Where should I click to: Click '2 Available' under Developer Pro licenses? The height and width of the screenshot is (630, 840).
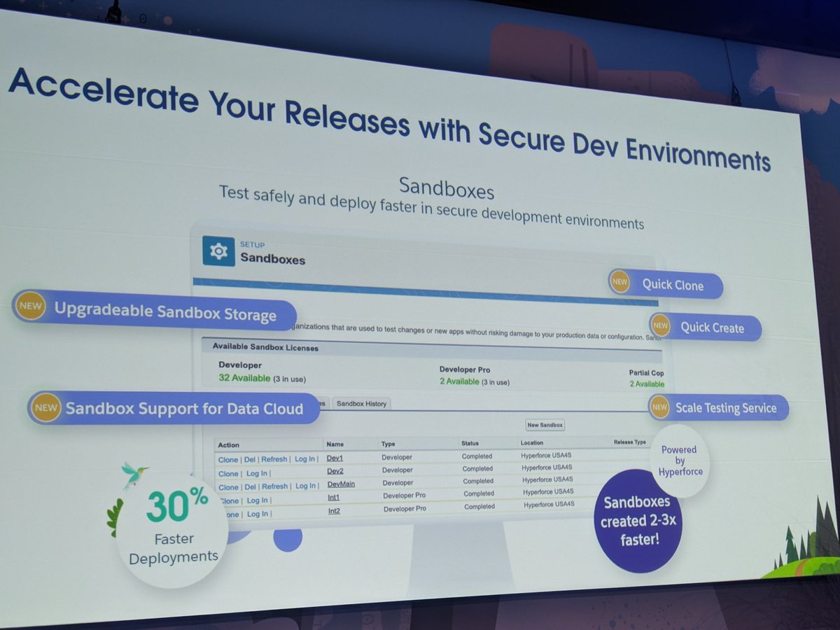coord(459,381)
